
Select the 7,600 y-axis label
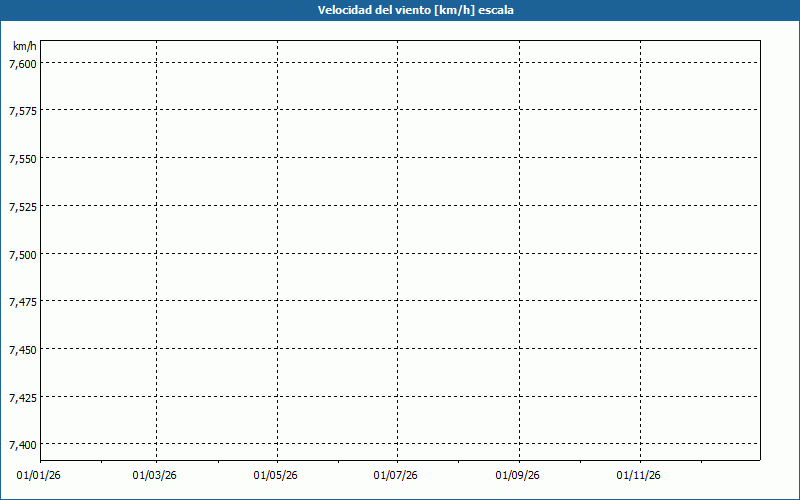tap(22, 63)
